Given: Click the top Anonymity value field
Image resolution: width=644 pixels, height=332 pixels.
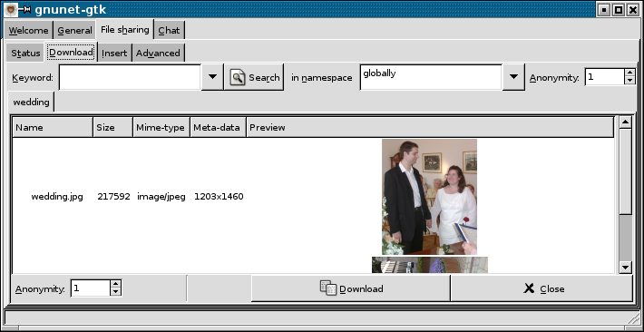Looking at the screenshot, I should 605,77.
